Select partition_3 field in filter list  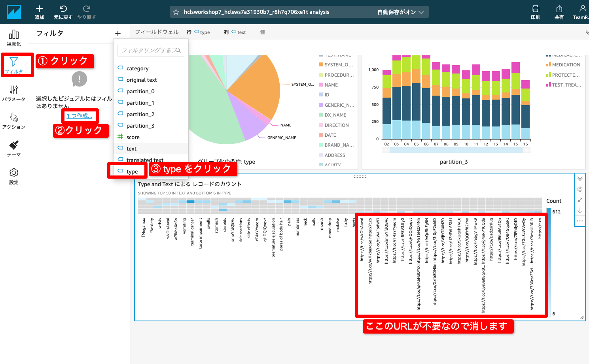(x=151, y=126)
